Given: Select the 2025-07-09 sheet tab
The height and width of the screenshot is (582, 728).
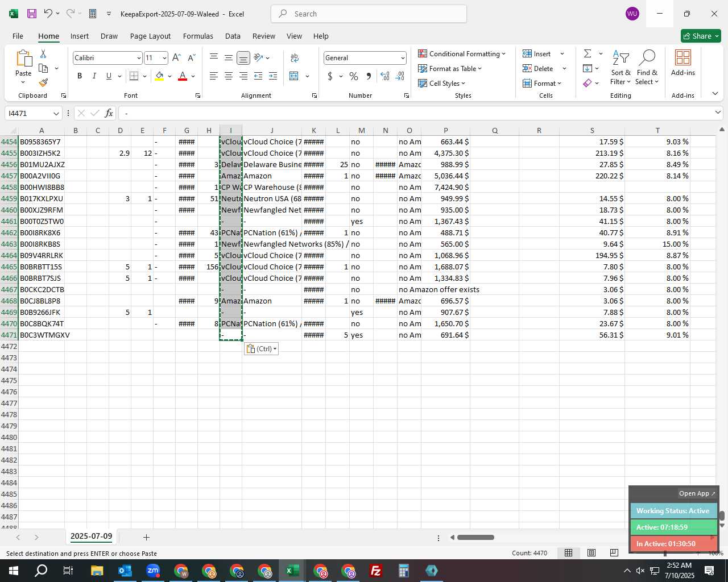Looking at the screenshot, I should [x=91, y=536].
